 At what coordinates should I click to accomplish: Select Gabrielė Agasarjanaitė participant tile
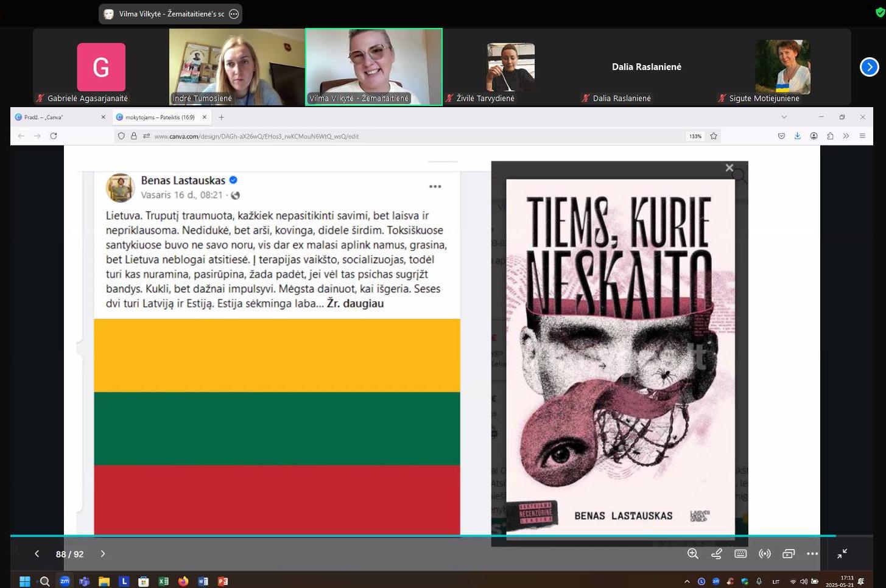click(101, 67)
